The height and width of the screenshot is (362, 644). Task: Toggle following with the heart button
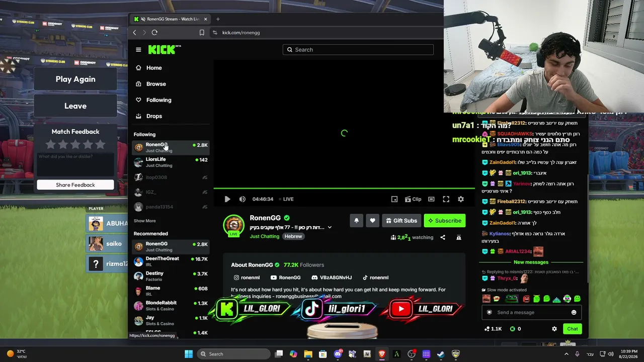372,221
